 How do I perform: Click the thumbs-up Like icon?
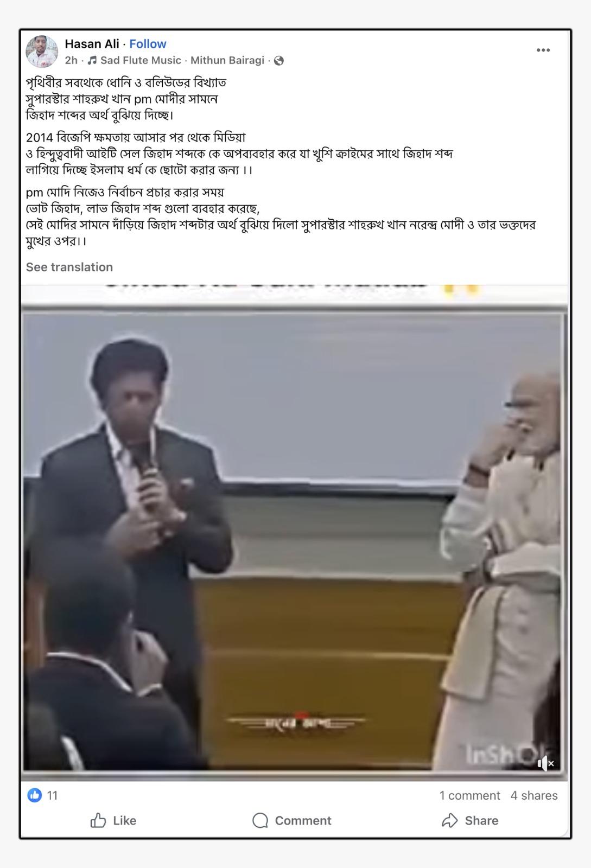[98, 820]
